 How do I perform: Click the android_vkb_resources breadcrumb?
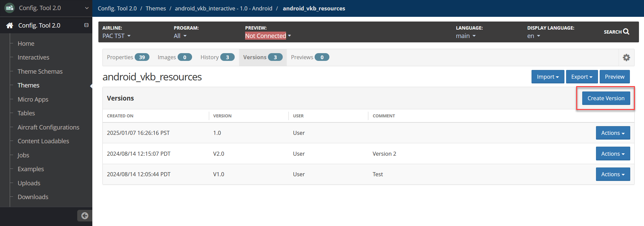tap(314, 8)
